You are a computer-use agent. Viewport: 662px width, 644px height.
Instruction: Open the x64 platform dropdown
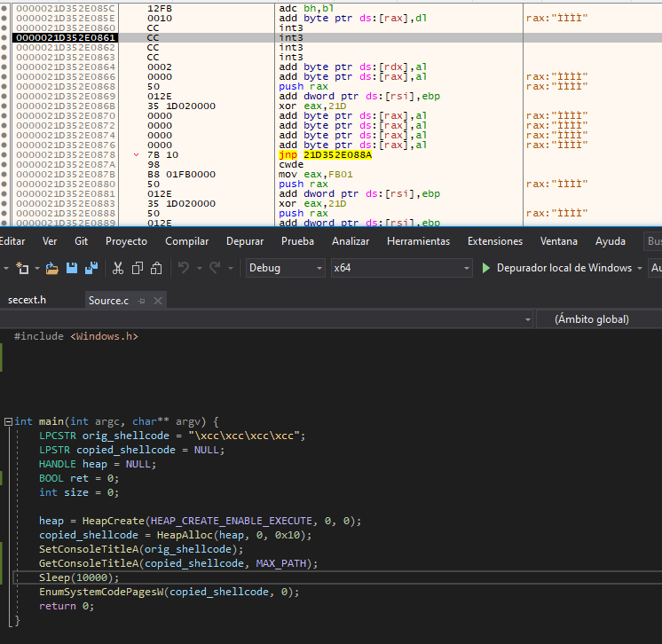point(401,268)
